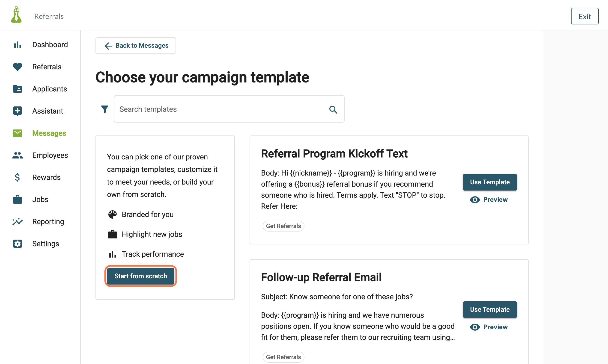
Task: Select the Dashboard bar chart icon
Action: tap(18, 45)
